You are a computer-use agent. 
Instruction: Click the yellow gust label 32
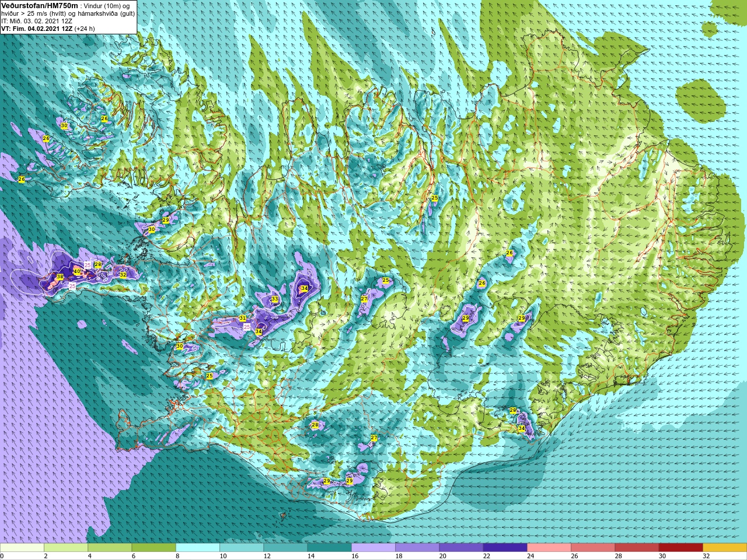[x=123, y=274]
